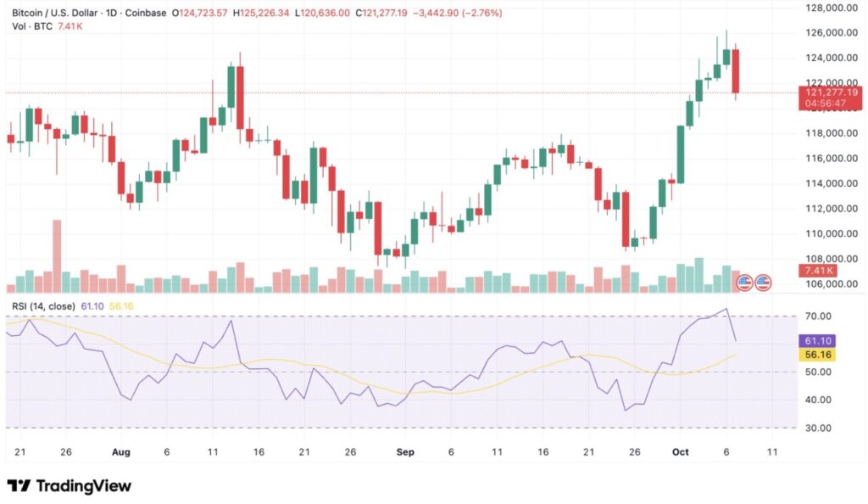This screenshot has width=868, height=504.
Task: Click the red 7.41K volume axis label
Action: pos(816,270)
